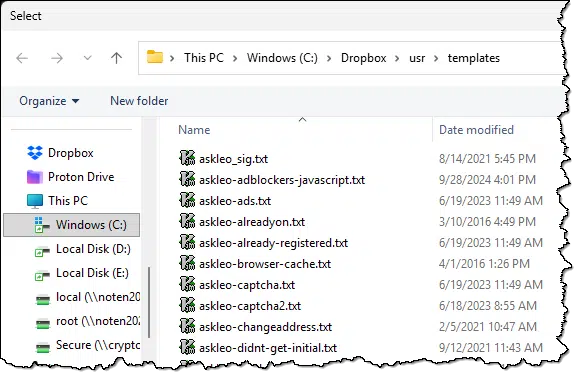
Task: Open recent locations dropdown chevron
Action: [x=88, y=58]
